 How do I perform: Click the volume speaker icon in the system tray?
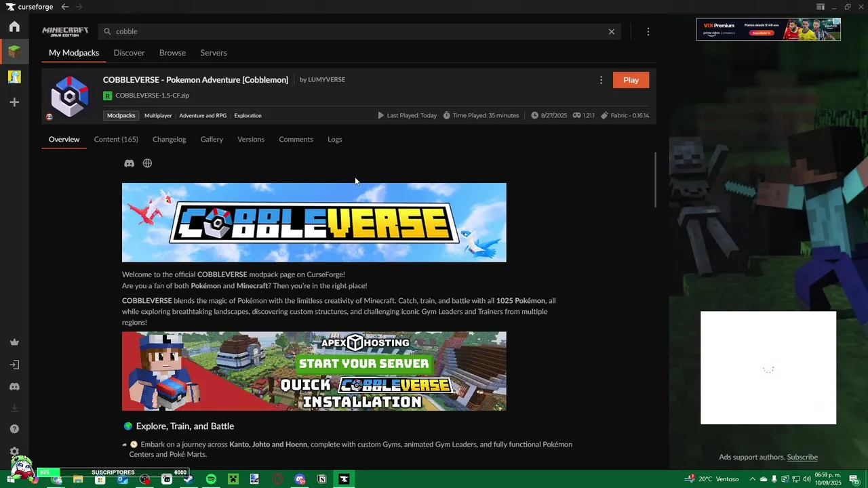[x=807, y=479]
